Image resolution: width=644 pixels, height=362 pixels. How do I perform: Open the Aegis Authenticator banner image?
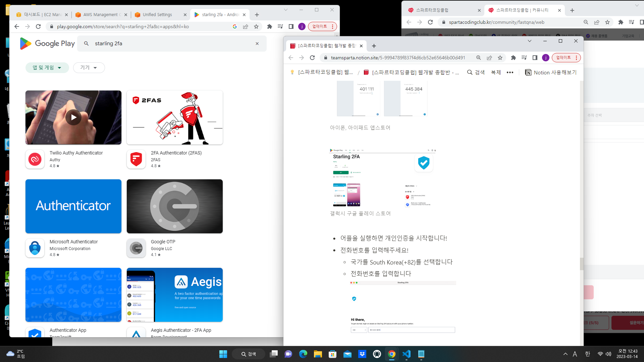[x=175, y=295]
